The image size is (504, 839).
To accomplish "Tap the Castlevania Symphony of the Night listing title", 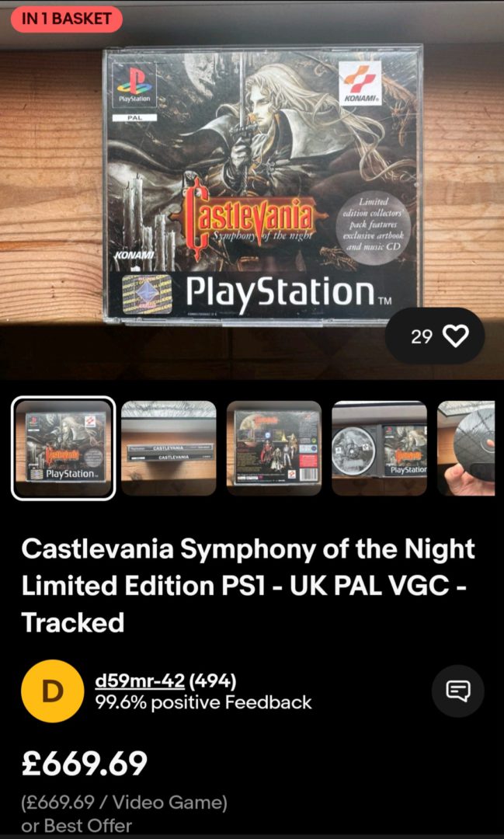I will click(x=249, y=586).
